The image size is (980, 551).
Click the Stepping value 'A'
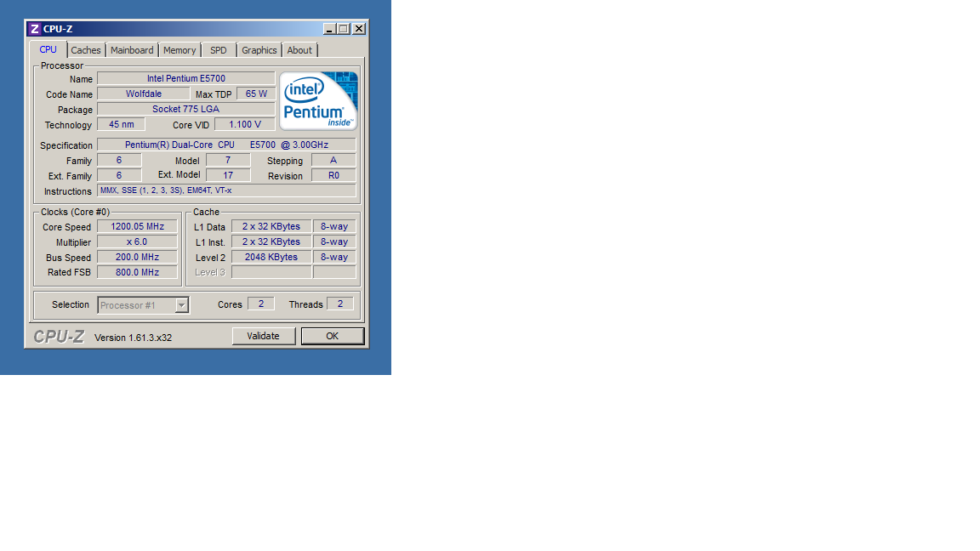tap(333, 160)
